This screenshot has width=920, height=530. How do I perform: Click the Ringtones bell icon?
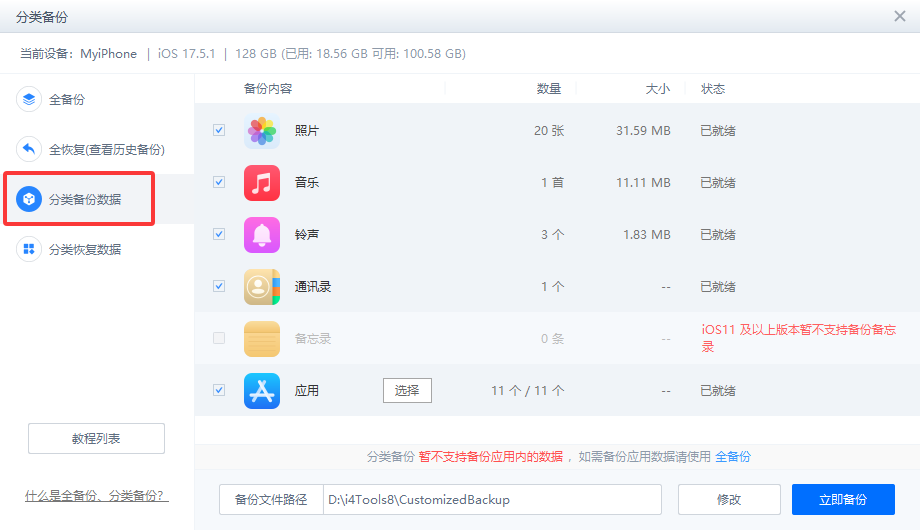[x=262, y=235]
